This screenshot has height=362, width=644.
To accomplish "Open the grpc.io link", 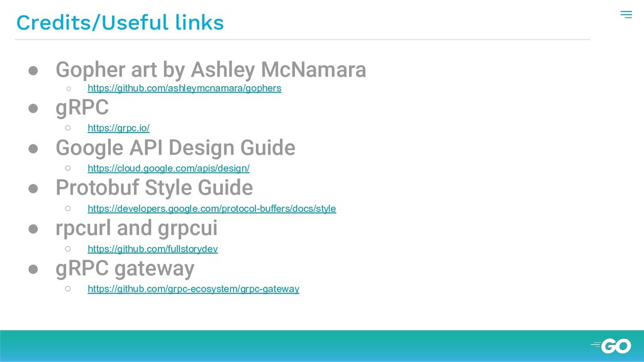I will [118, 128].
